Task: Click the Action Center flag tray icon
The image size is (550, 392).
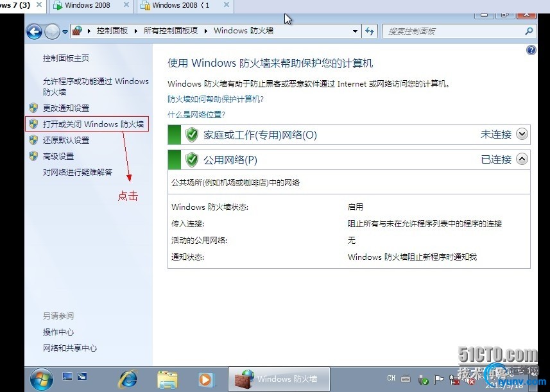Action: [439, 379]
